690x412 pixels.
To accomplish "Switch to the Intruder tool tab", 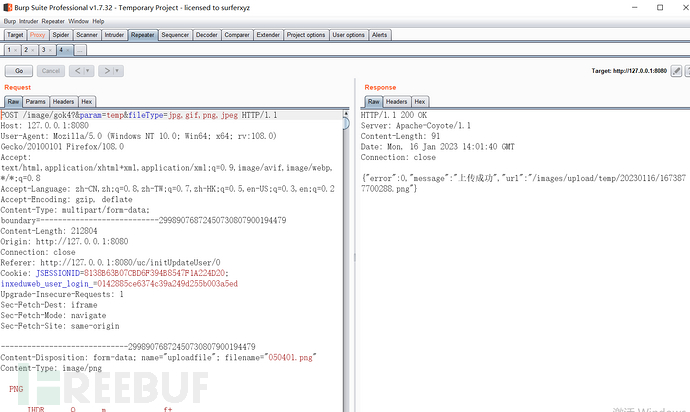I will [x=114, y=35].
